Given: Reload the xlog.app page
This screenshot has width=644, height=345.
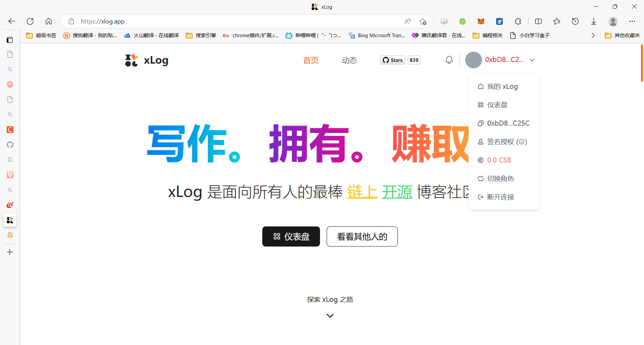Looking at the screenshot, I should (x=30, y=21).
